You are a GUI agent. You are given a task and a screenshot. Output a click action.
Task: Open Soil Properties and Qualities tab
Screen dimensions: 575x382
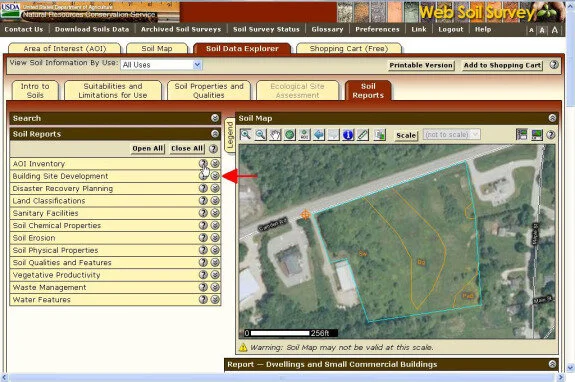(x=209, y=91)
